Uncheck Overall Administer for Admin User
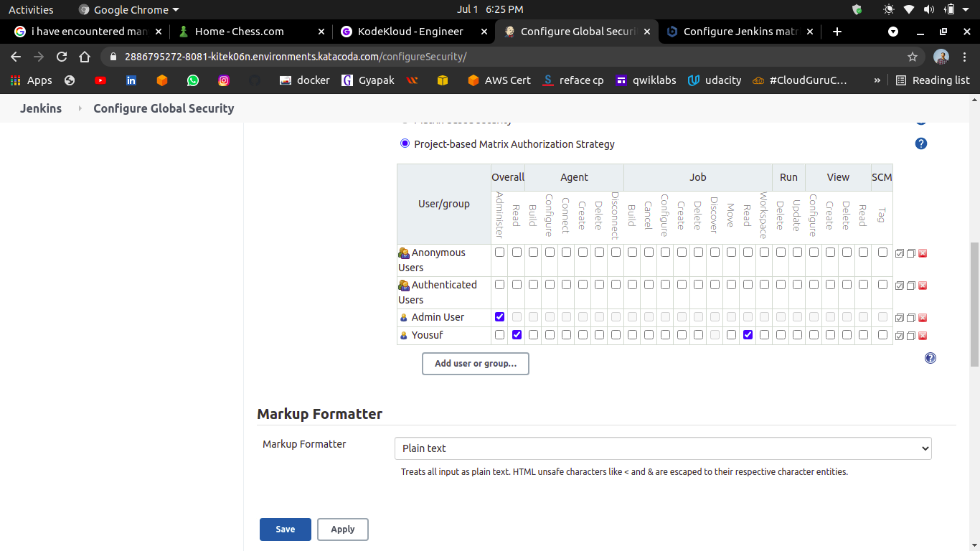 tap(500, 316)
